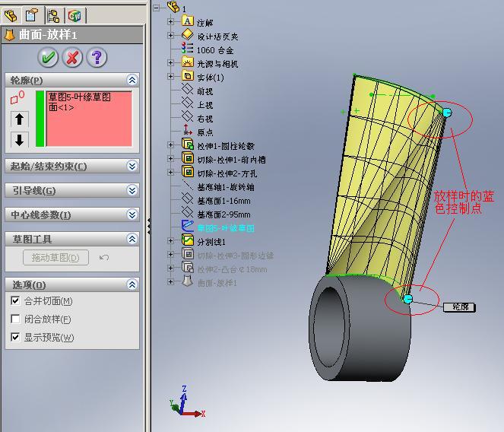Select 切除-拉伸1-前内槽 cut feature icon
The image size is (504, 432).
coord(188,158)
